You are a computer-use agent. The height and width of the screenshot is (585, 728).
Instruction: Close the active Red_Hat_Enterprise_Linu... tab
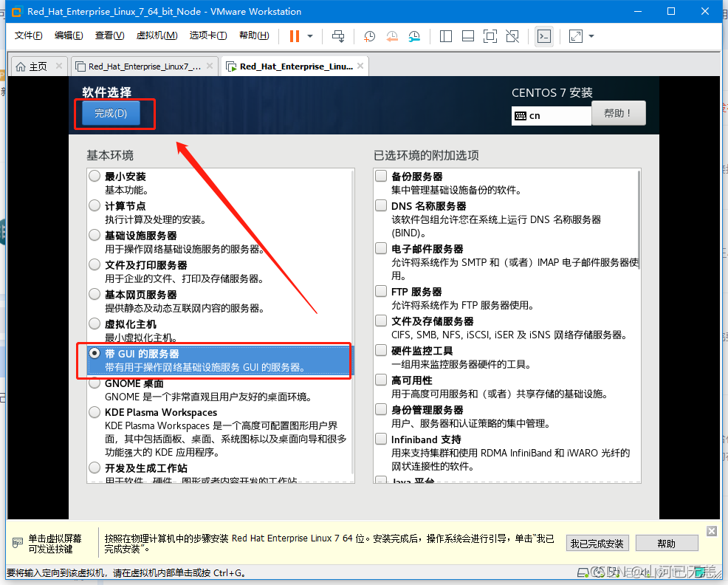[360, 66]
